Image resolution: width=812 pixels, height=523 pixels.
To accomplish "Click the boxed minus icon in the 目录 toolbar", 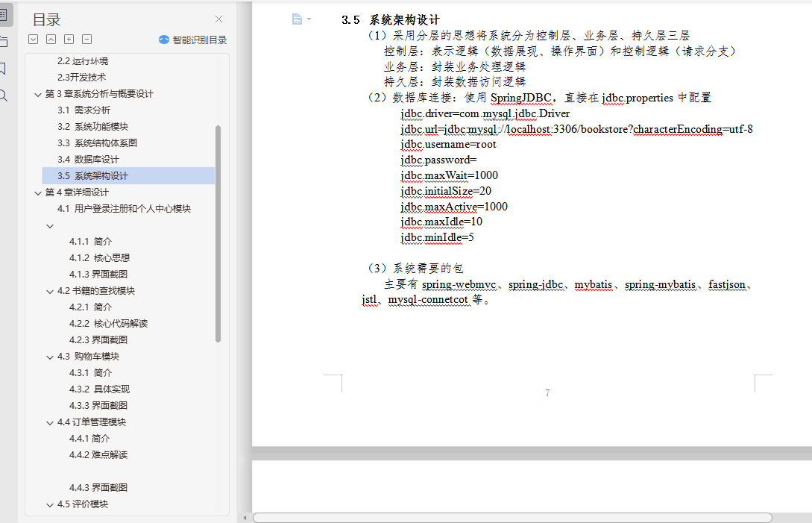I will [87, 40].
